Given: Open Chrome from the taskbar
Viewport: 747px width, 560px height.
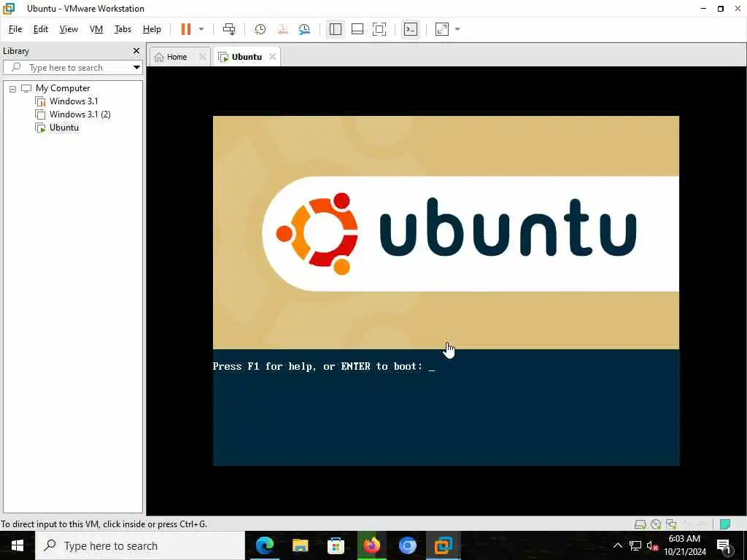Looking at the screenshot, I should pos(407,545).
